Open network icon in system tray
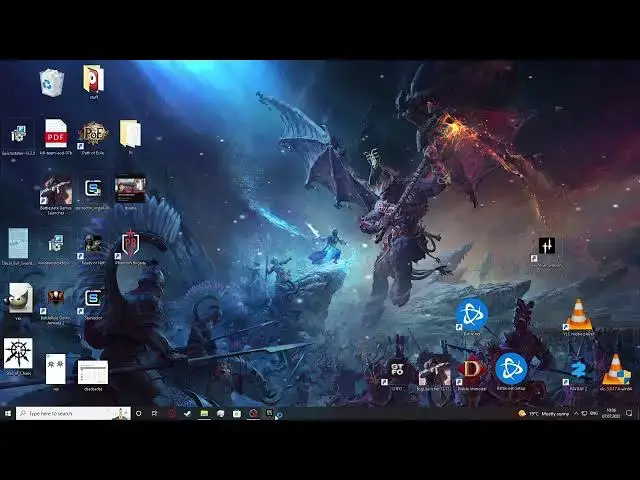This screenshot has height=480, width=640. [584, 413]
